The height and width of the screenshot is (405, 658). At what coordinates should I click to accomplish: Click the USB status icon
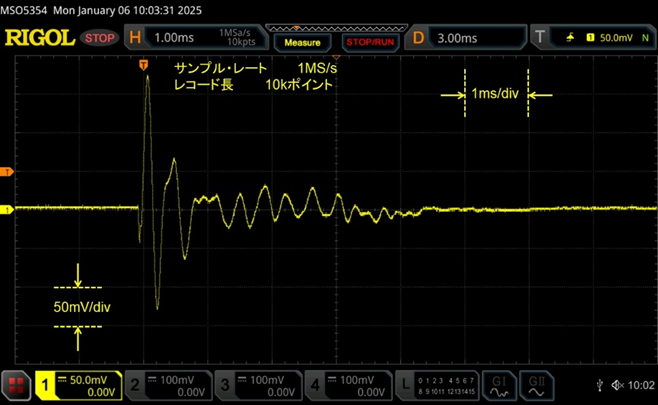click(600, 385)
